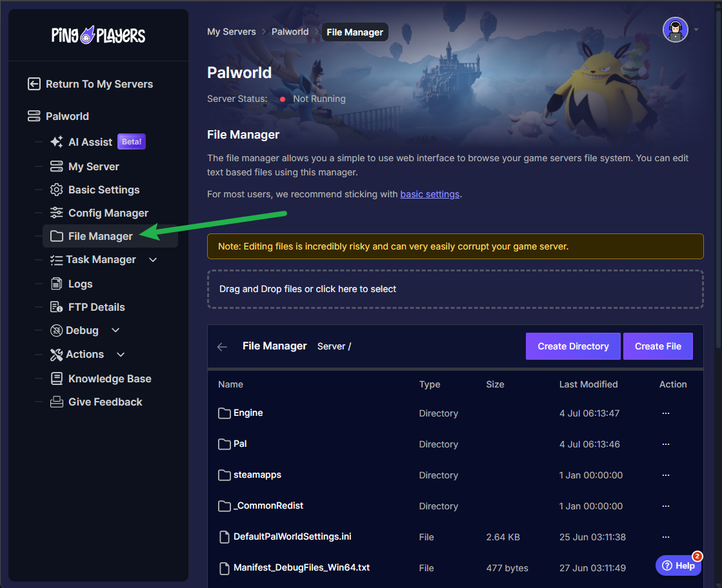Open Basic Settings in sidebar
722x588 pixels.
coord(104,190)
